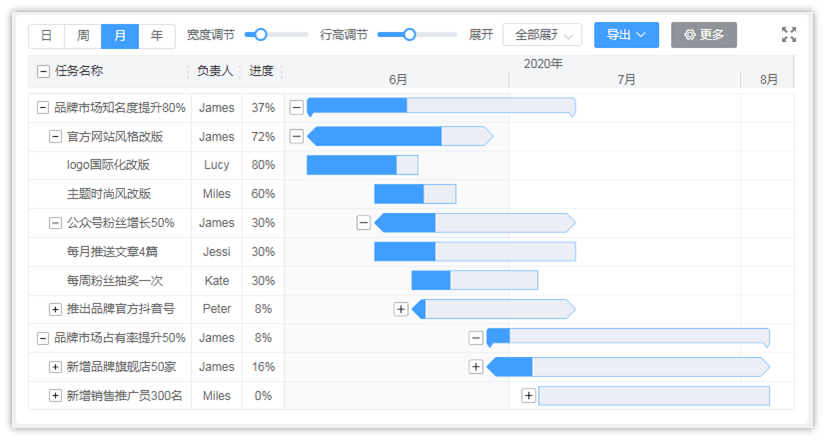Screen dimensions: 825x440
Task: Open the 导出 export dropdown
Action: [x=626, y=35]
